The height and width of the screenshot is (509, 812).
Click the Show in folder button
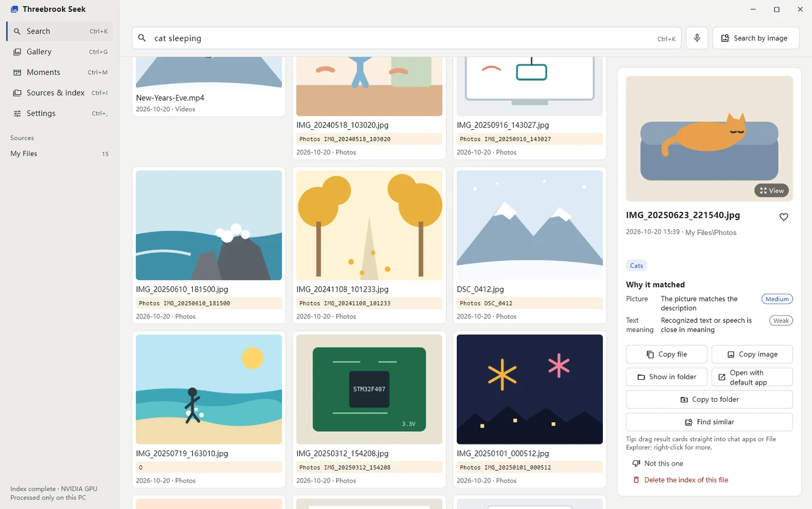(x=667, y=377)
